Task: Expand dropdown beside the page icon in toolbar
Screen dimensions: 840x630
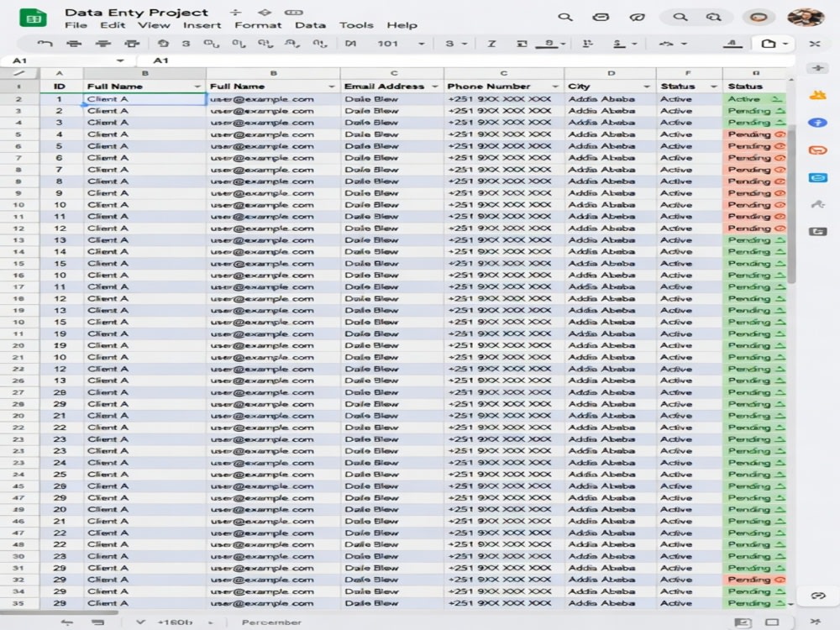Action: pos(785,44)
